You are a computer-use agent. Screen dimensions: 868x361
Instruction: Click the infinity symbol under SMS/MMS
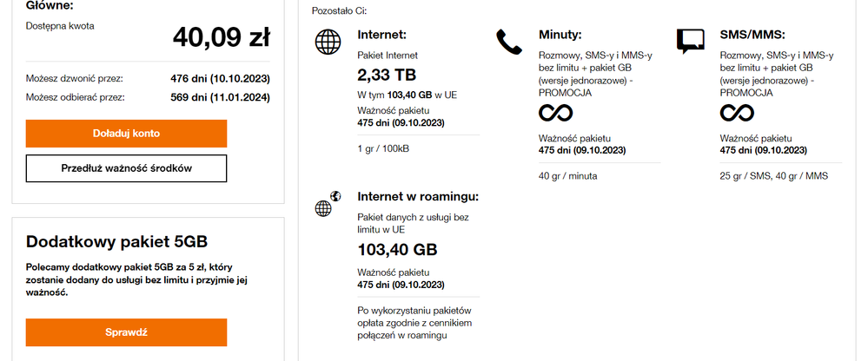point(738,113)
